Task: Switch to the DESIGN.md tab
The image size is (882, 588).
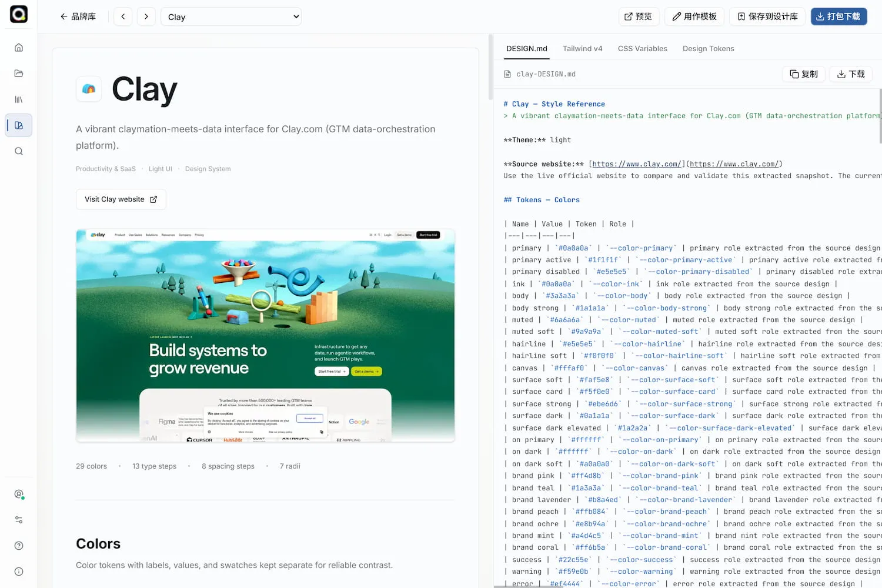Action: [x=527, y=49]
